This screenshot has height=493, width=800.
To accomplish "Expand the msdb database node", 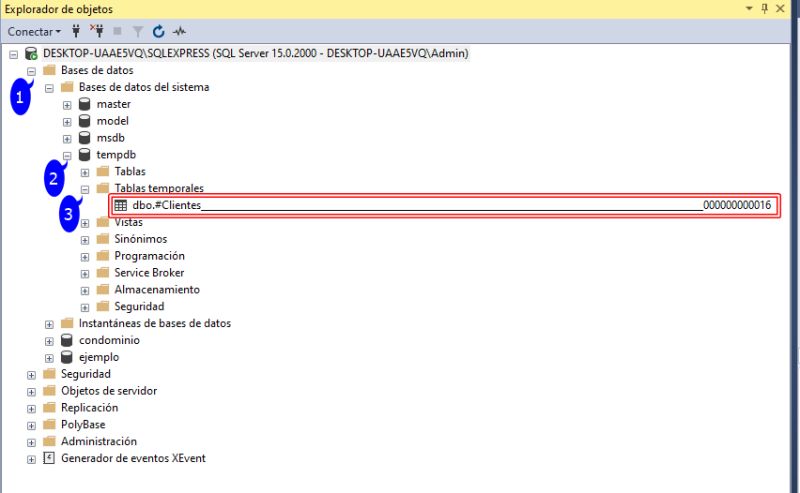I will tap(67, 138).
